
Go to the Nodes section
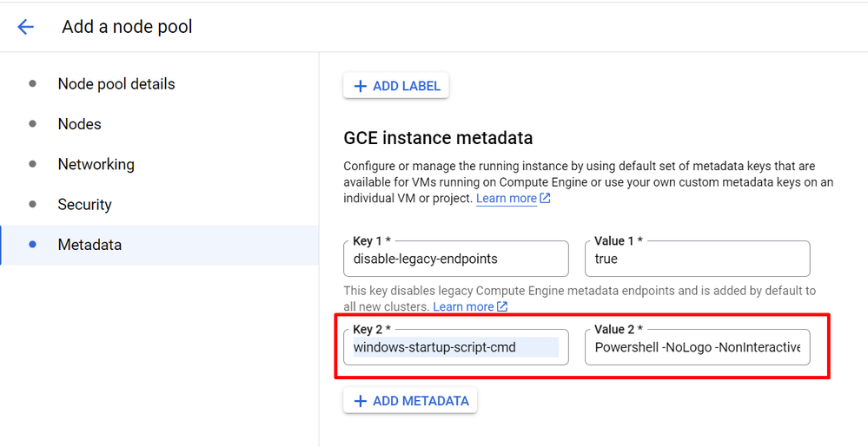pos(80,124)
